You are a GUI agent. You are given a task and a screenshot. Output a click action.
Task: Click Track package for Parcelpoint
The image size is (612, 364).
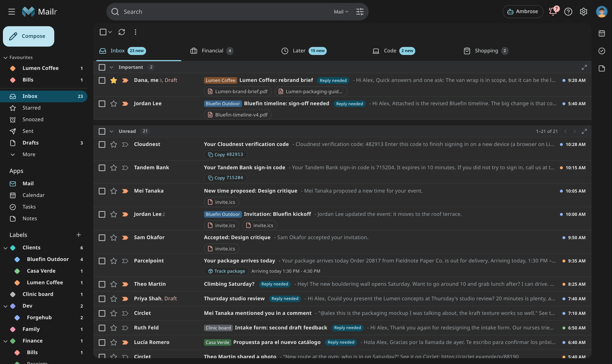click(x=226, y=271)
